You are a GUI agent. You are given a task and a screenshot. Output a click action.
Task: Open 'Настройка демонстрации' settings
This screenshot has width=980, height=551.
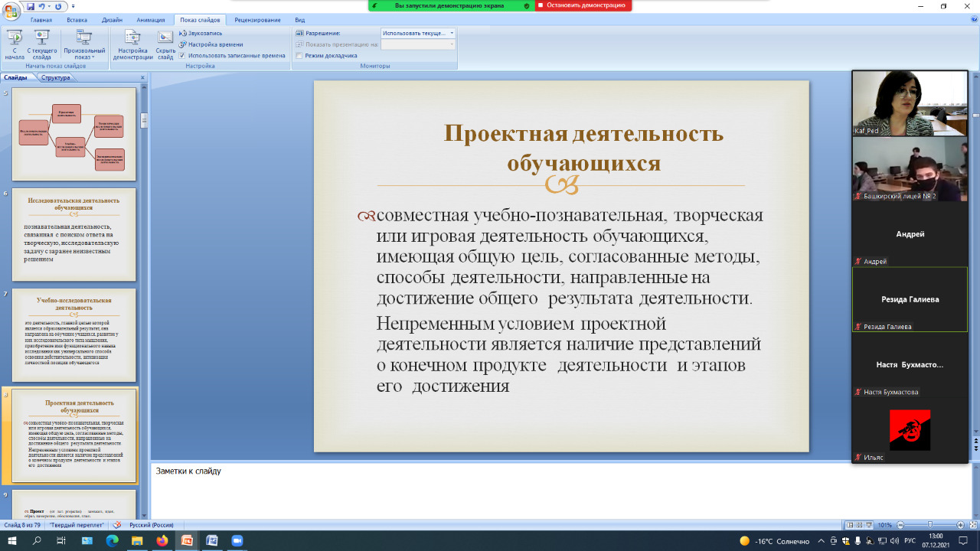(x=132, y=44)
